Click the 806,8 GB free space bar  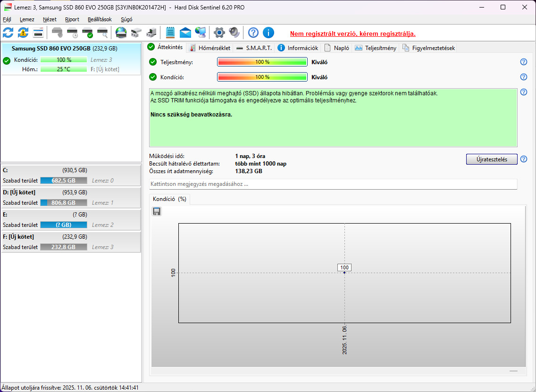tap(64, 203)
